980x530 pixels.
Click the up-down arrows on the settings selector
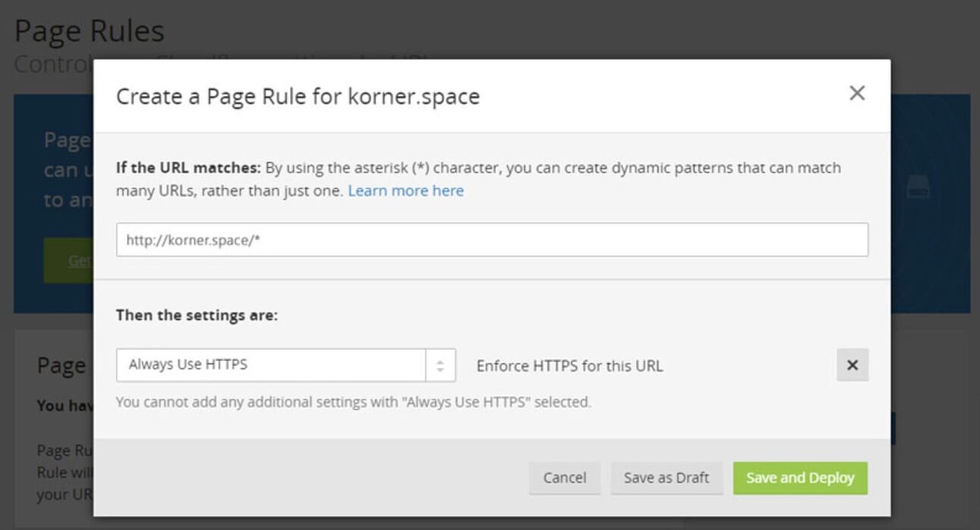pos(440,365)
